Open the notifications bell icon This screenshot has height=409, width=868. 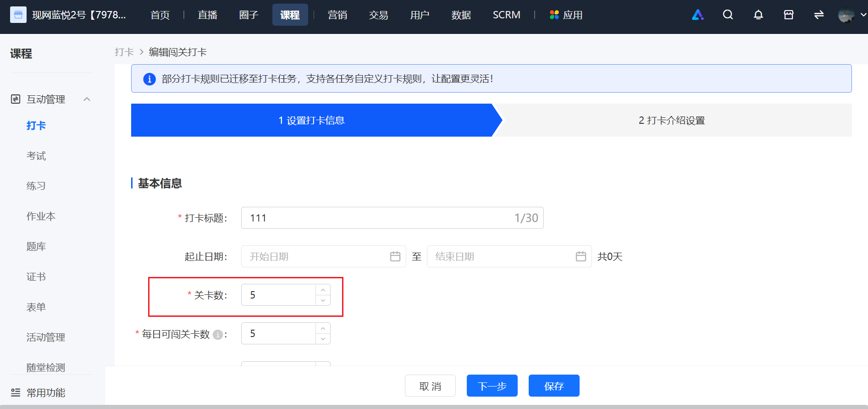click(758, 15)
